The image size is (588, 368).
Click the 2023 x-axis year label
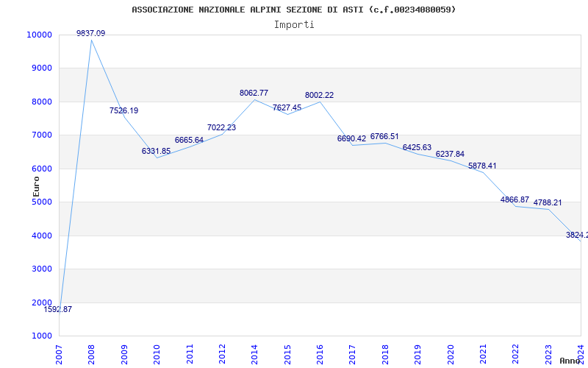548,354
